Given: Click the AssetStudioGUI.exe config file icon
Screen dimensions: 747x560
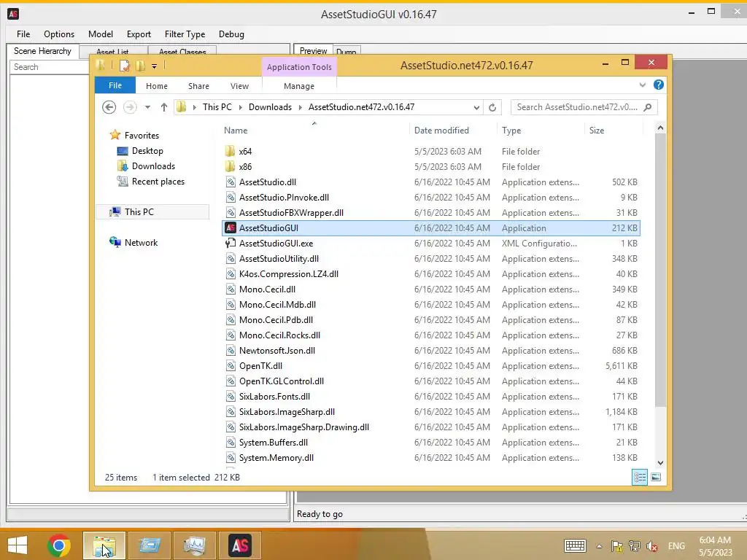Looking at the screenshot, I should coord(231,244).
